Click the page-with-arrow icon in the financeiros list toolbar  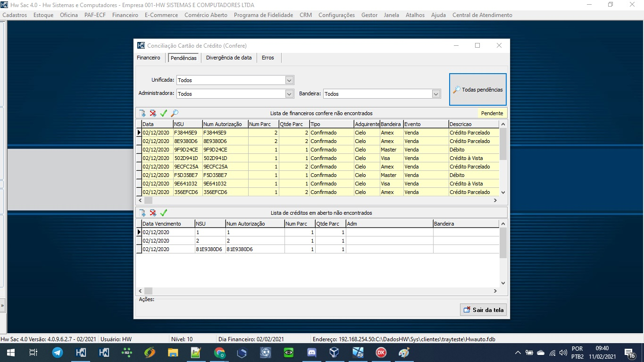tap(142, 113)
